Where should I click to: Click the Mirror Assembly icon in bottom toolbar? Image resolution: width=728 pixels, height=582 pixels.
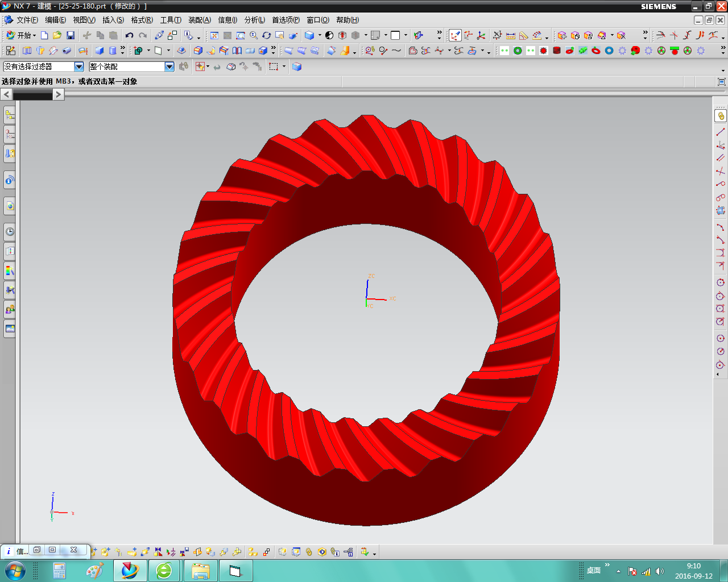coord(158,552)
